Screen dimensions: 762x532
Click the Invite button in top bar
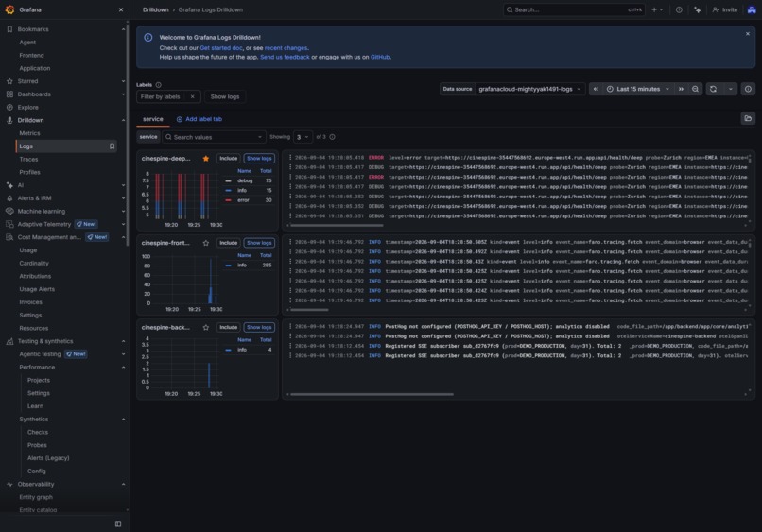(x=725, y=9)
